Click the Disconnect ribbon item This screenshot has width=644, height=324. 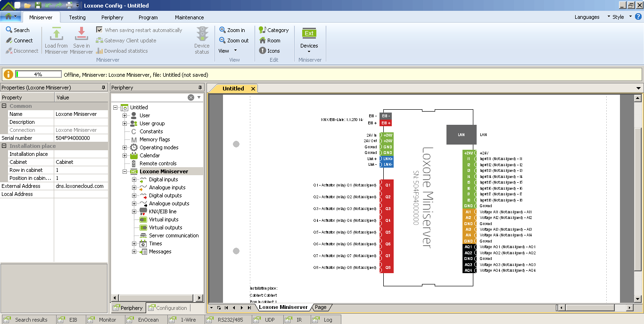[22, 51]
